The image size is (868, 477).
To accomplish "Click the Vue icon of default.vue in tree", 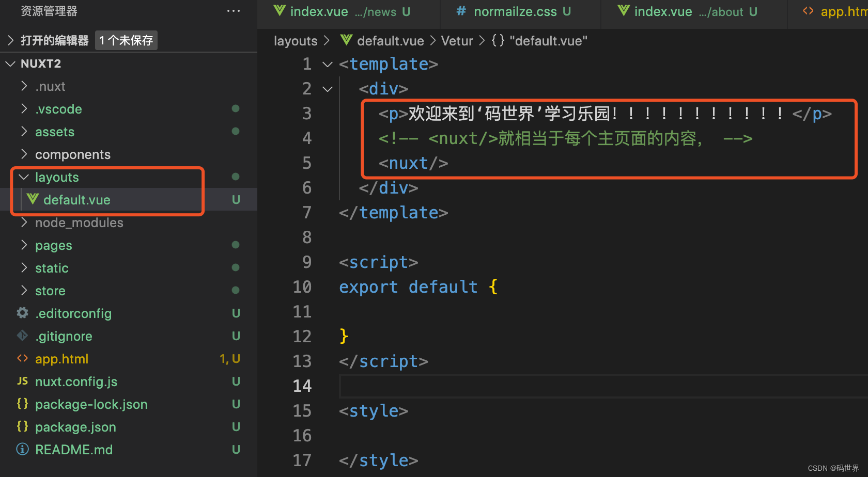I will tap(33, 199).
